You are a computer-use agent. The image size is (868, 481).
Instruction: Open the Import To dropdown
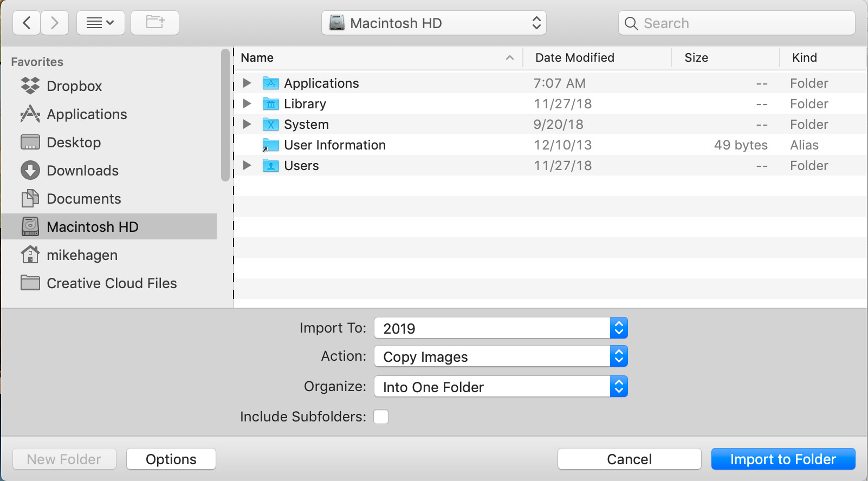coord(501,328)
